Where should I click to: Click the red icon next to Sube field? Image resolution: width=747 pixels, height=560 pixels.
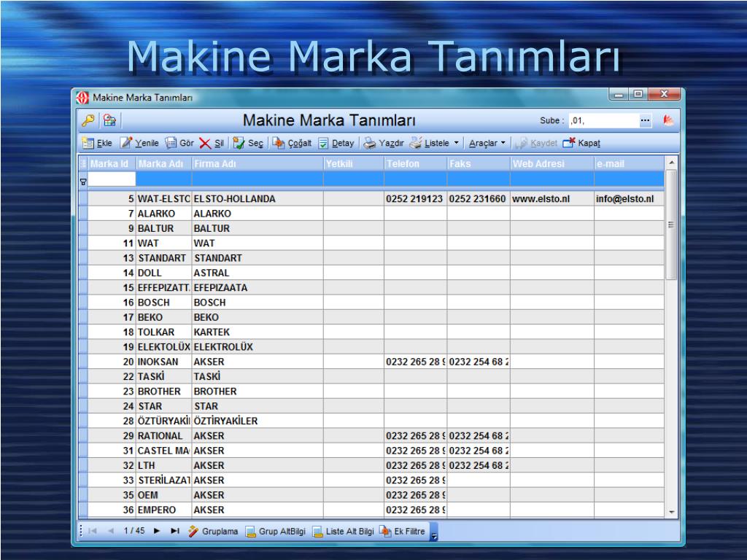click(x=668, y=120)
